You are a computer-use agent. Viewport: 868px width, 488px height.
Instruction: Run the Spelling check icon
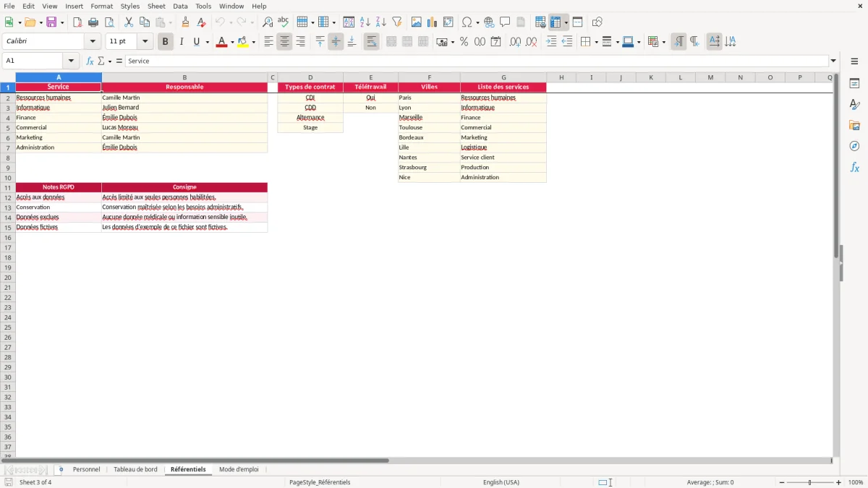point(284,22)
